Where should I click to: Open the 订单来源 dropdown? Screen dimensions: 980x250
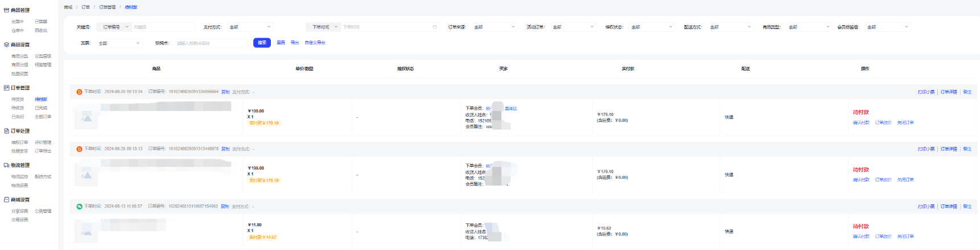(x=494, y=27)
